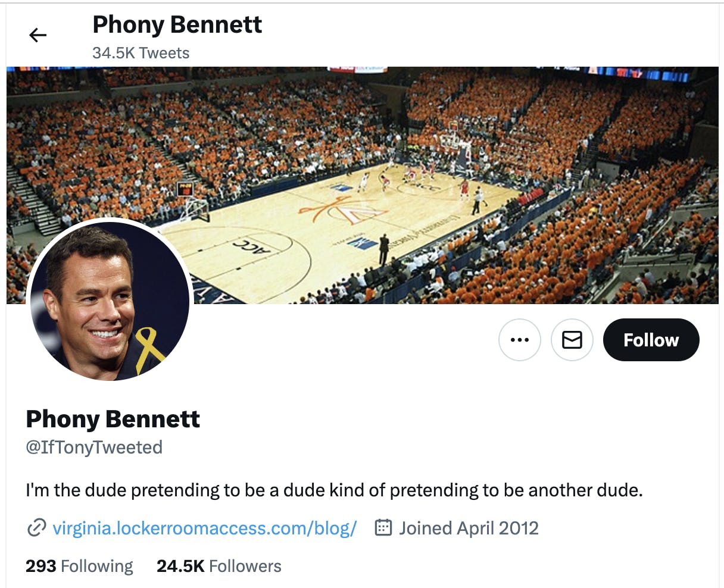Click the Phony Bennett display name above the handle
Image resolution: width=724 pixels, height=588 pixels.
point(113,419)
